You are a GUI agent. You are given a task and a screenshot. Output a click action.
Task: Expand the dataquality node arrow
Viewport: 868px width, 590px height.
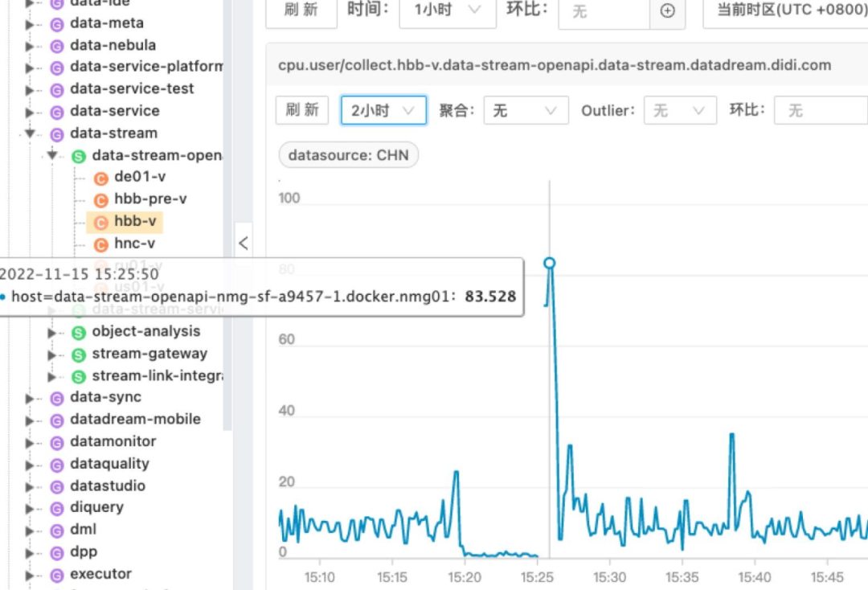[x=30, y=465]
